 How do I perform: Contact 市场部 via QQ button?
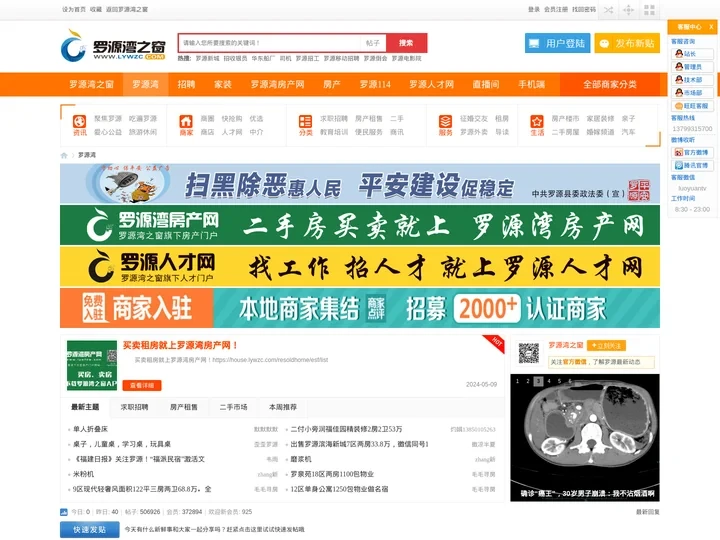[x=692, y=93]
